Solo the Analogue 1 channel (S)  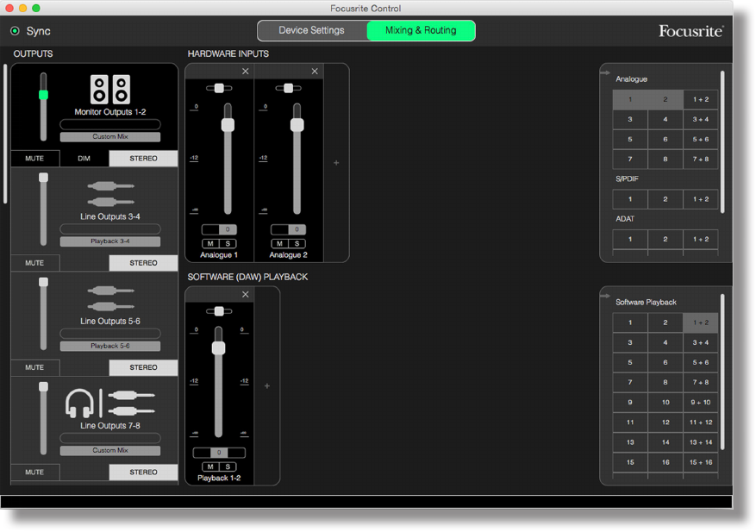228,243
